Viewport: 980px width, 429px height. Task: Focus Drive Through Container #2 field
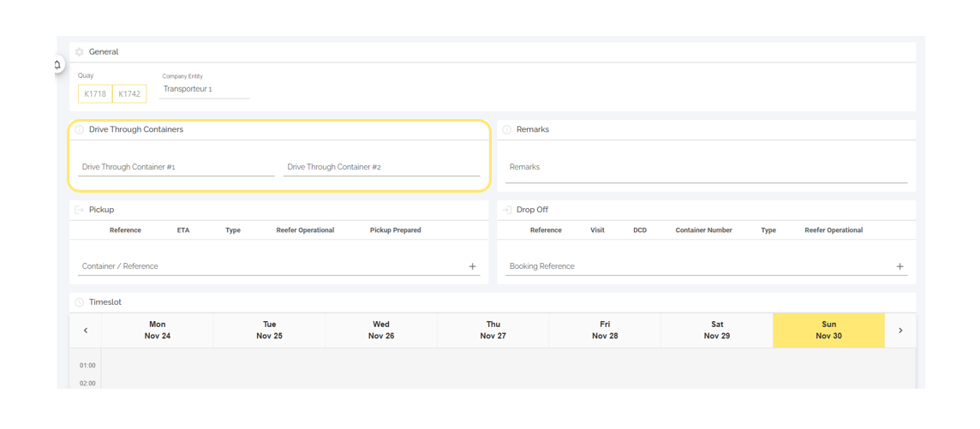[381, 167]
